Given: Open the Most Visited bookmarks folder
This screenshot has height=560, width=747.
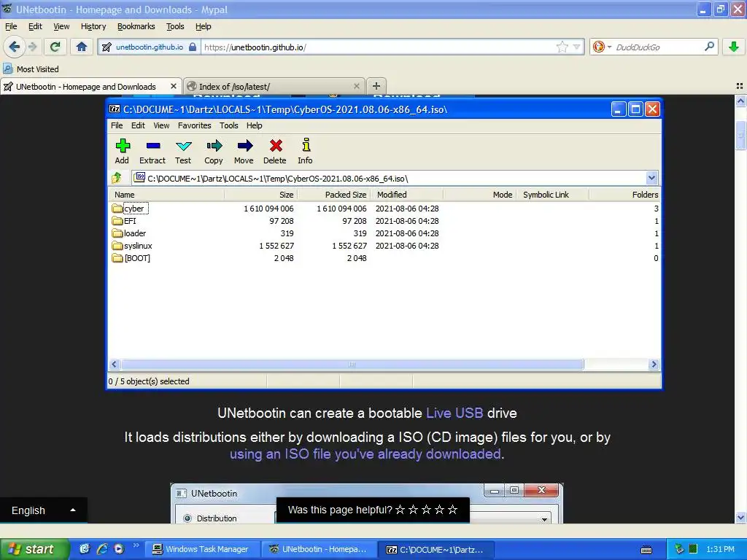Looking at the screenshot, I should coord(31,69).
